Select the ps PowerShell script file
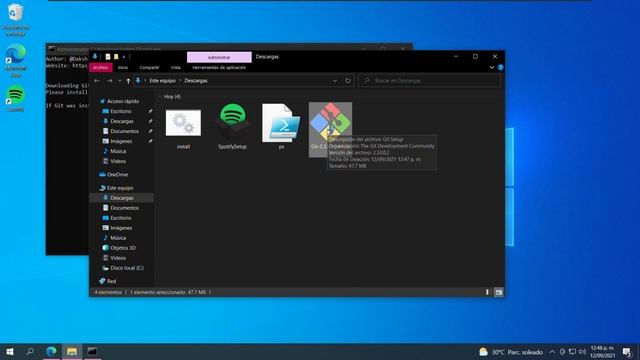This screenshot has width=640, height=360. click(x=281, y=127)
